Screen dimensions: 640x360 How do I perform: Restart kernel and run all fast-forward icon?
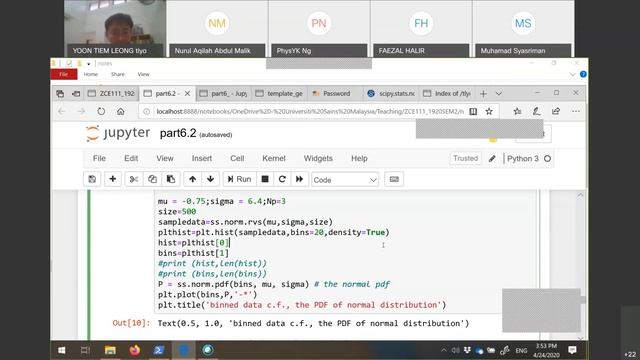pos(299,179)
